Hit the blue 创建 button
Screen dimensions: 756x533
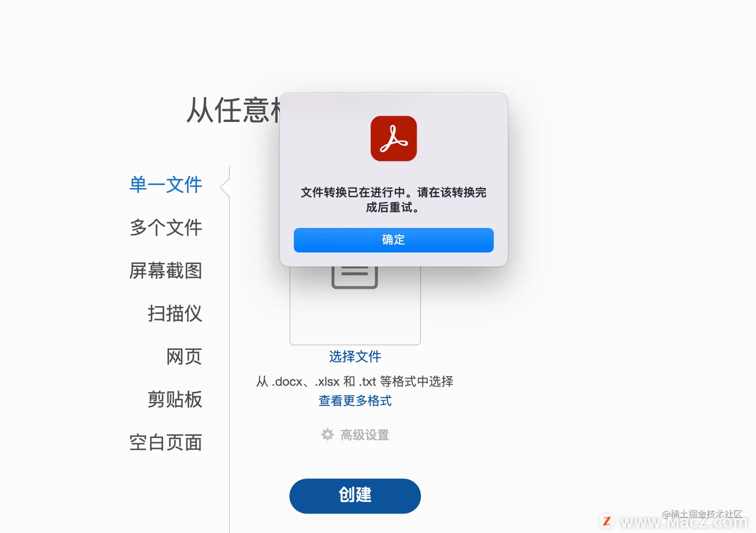click(355, 495)
